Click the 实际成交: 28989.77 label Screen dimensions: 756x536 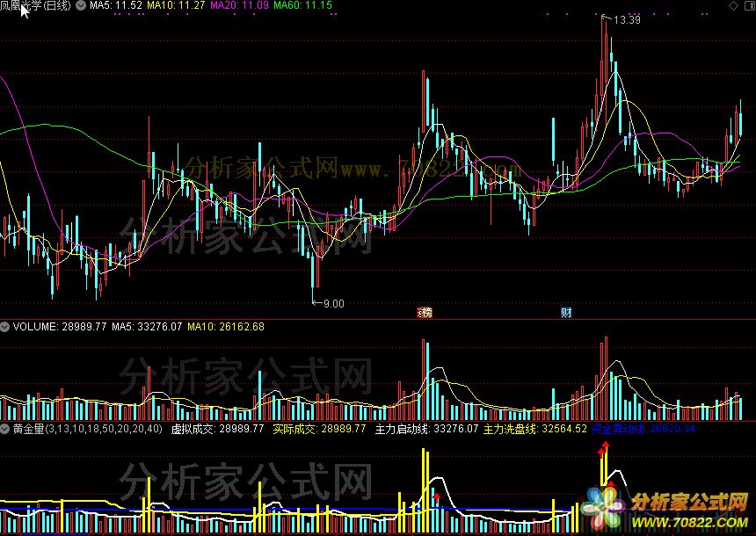click(319, 429)
